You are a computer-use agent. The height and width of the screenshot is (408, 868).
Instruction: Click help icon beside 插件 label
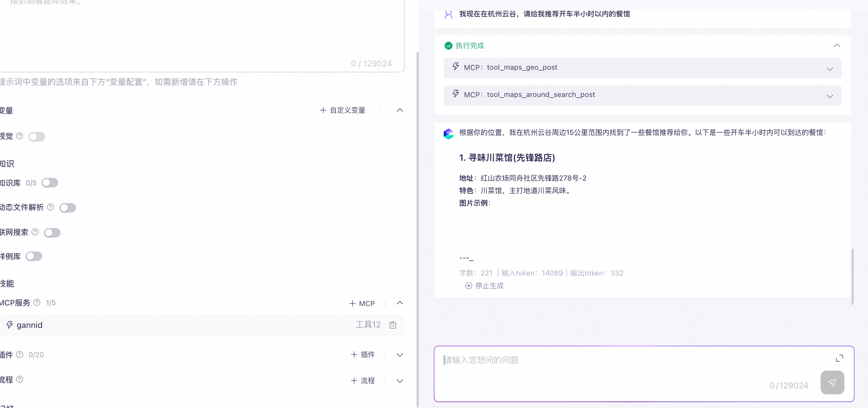tap(20, 354)
